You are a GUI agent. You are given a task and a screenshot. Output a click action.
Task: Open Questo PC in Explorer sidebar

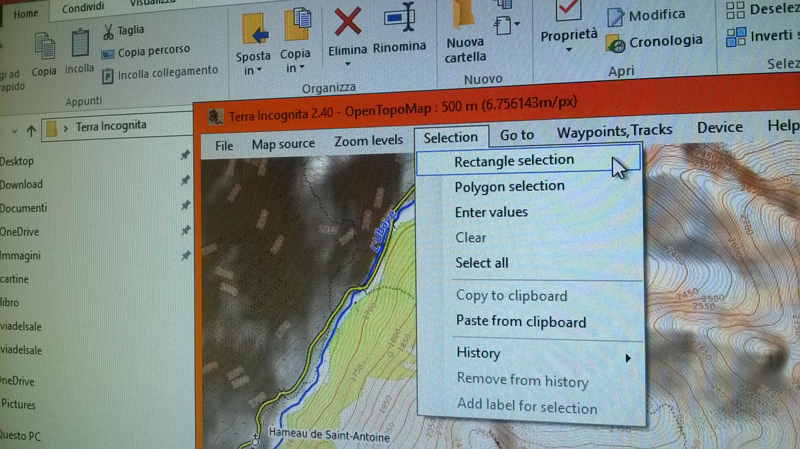pyautogui.click(x=20, y=435)
